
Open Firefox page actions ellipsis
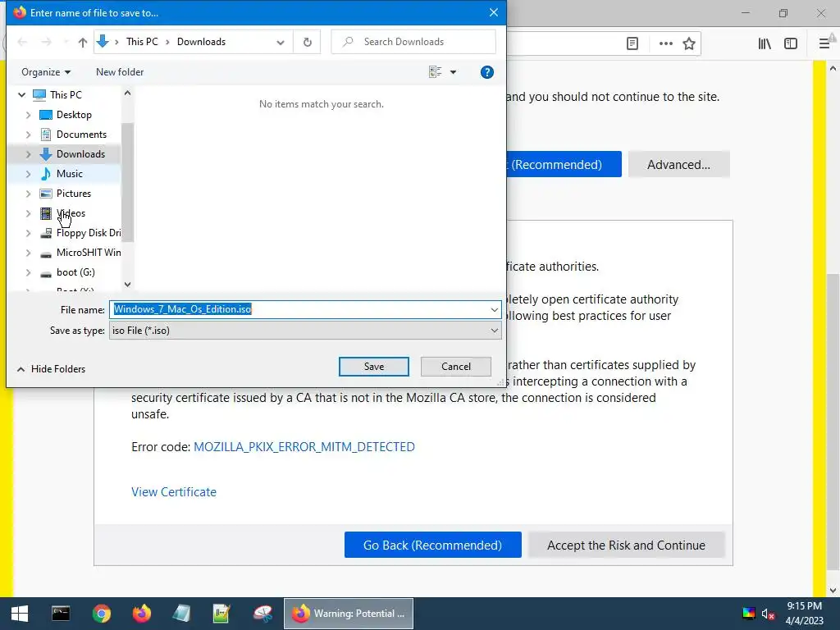(x=666, y=43)
